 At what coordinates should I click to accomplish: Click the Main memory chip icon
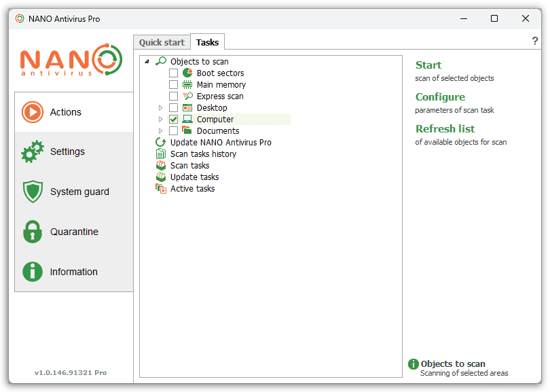click(187, 84)
